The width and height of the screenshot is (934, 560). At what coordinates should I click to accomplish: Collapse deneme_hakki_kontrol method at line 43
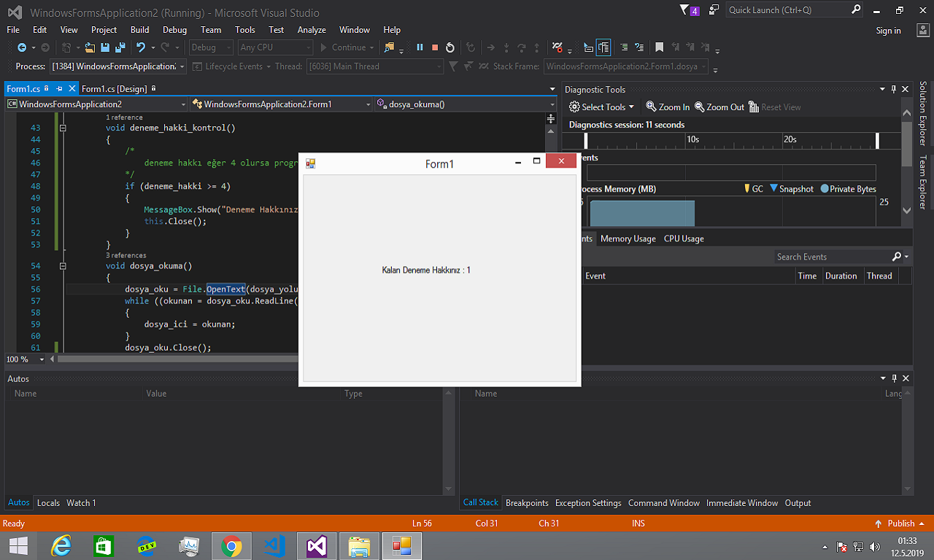click(63, 128)
